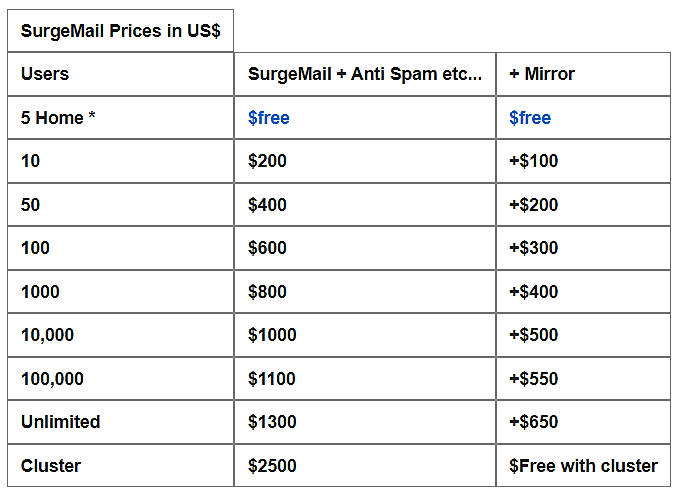Select the Users column header

click(x=45, y=74)
